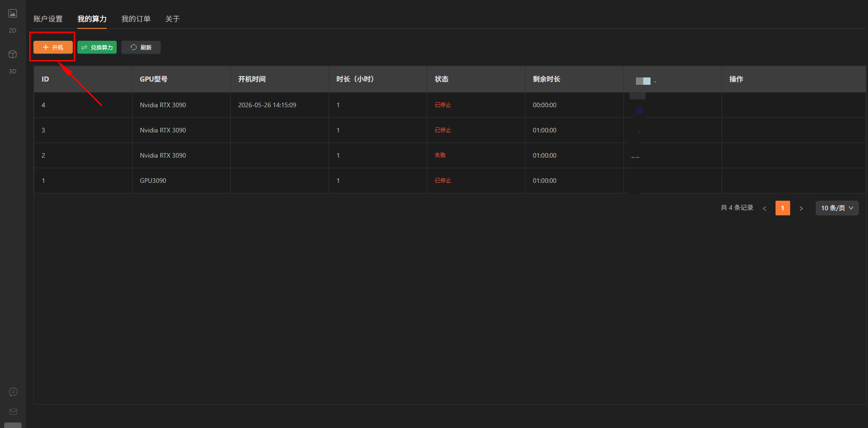Go to the next page arrow
This screenshot has height=428, width=868.
tap(801, 208)
